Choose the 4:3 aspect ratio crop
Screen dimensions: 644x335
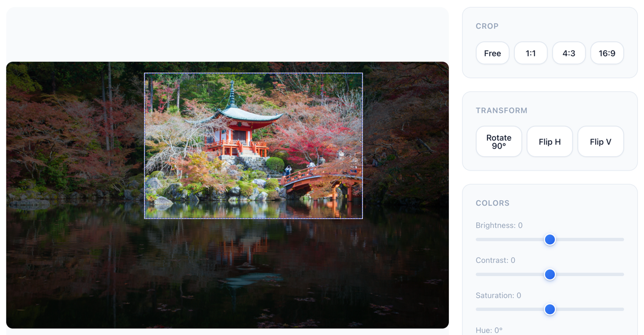tap(569, 53)
